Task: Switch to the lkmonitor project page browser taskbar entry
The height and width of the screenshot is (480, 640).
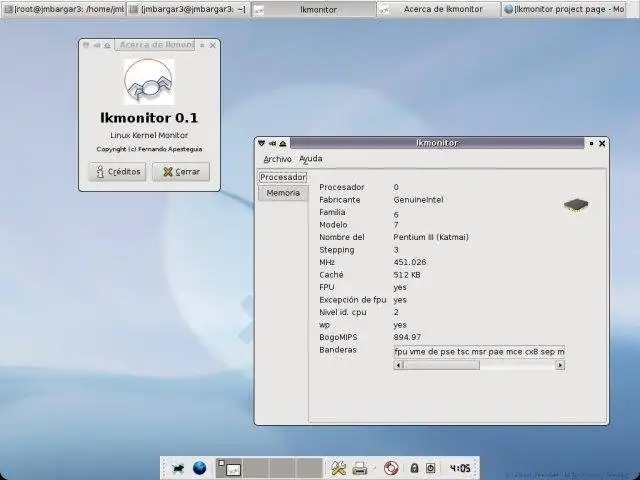Action: point(564,9)
